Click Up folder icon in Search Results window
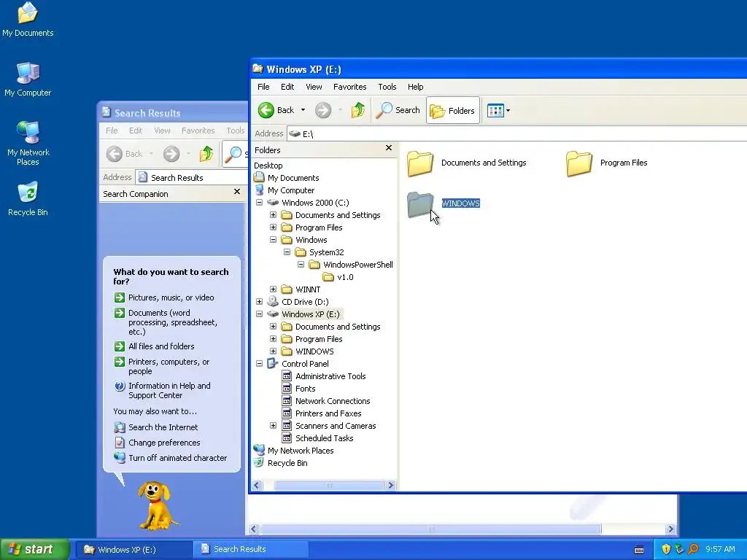Image resolution: width=747 pixels, height=560 pixels. point(206,154)
